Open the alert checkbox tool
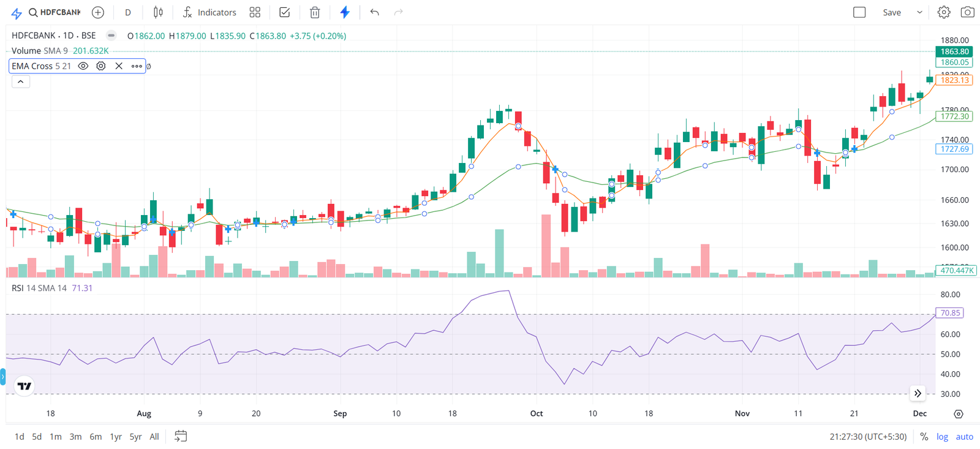This screenshot has width=980, height=449. click(x=285, y=12)
